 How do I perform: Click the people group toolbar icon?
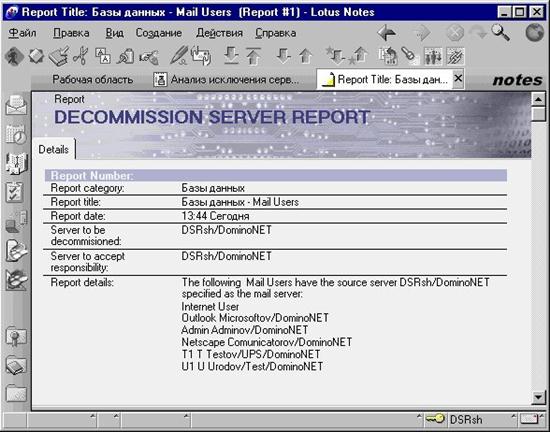[433, 56]
